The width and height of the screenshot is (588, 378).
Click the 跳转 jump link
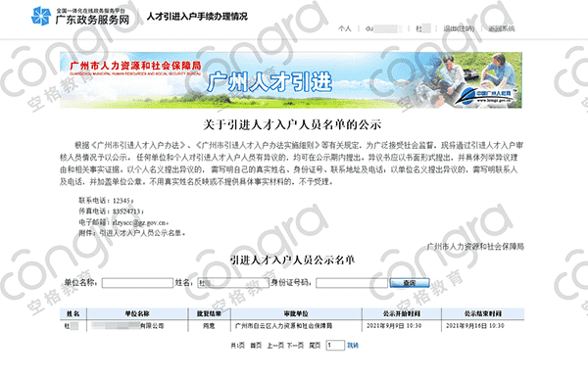pos(353,346)
